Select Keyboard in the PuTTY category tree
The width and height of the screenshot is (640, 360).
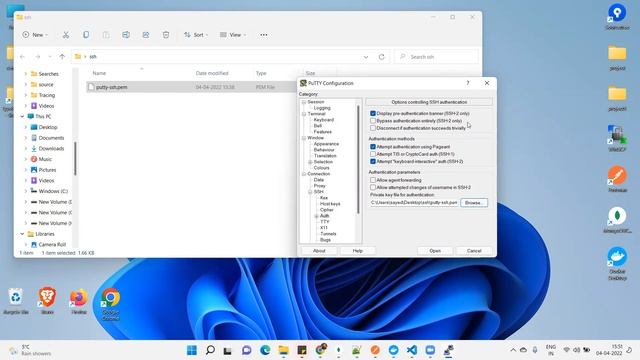(324, 120)
